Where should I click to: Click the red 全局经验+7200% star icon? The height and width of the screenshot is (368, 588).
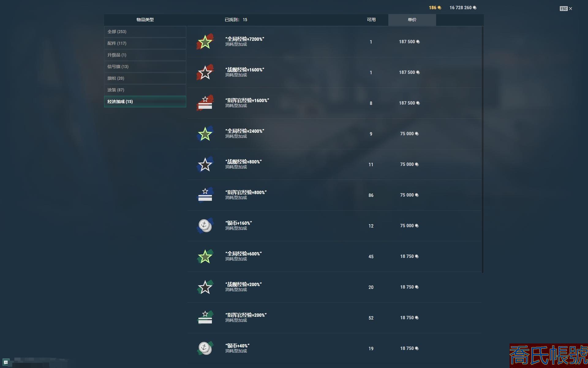(205, 42)
